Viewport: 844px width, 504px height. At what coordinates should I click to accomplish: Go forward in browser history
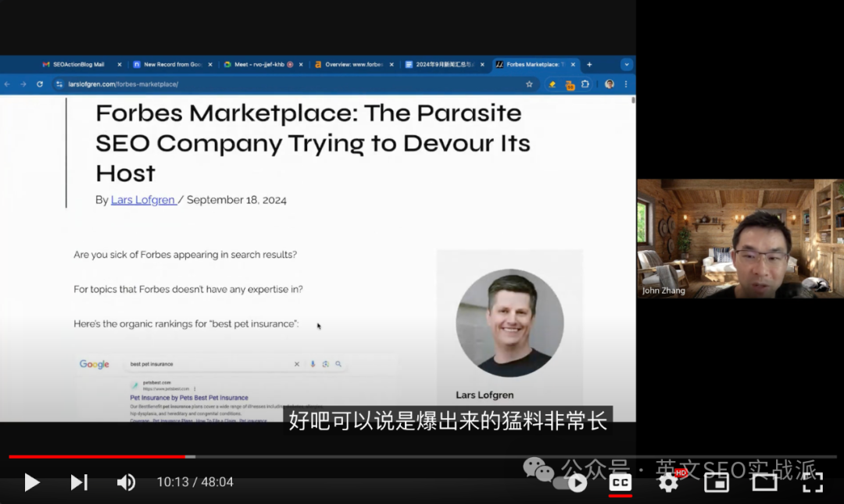23,84
